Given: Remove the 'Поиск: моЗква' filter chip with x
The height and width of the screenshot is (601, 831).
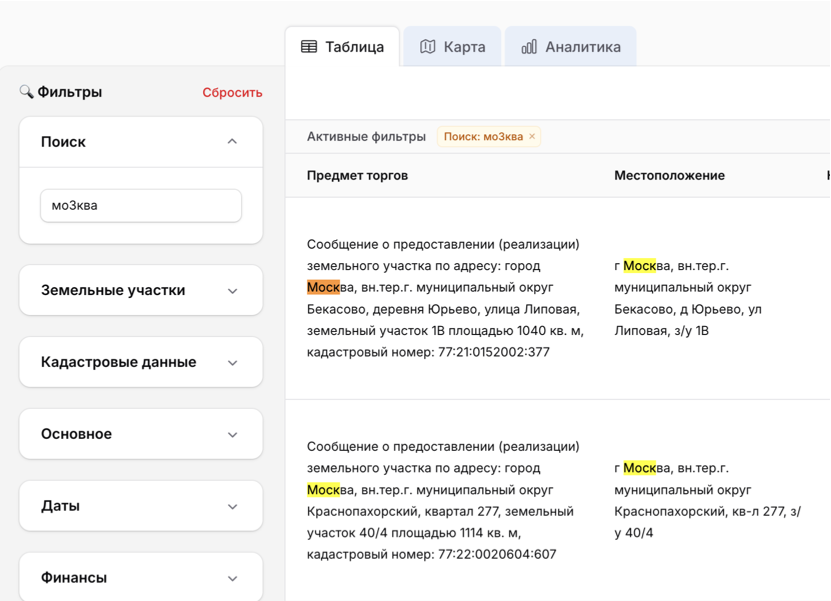Looking at the screenshot, I should click(x=532, y=137).
